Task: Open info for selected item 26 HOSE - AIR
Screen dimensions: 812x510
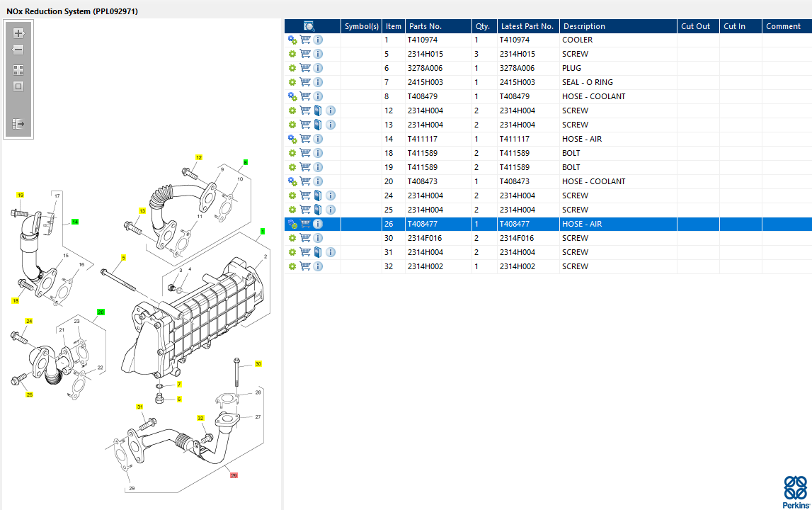Action: [318, 224]
